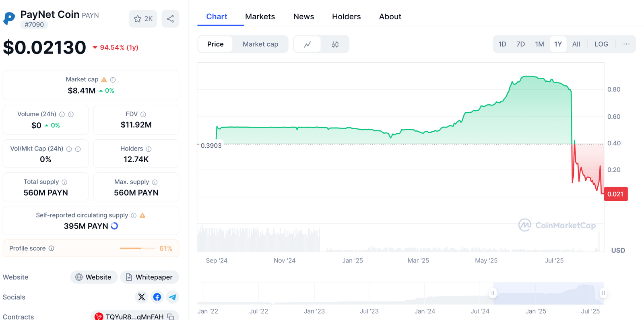The width and height of the screenshot is (644, 320).
Task: Open the Whitepaper link
Action: 149,277
